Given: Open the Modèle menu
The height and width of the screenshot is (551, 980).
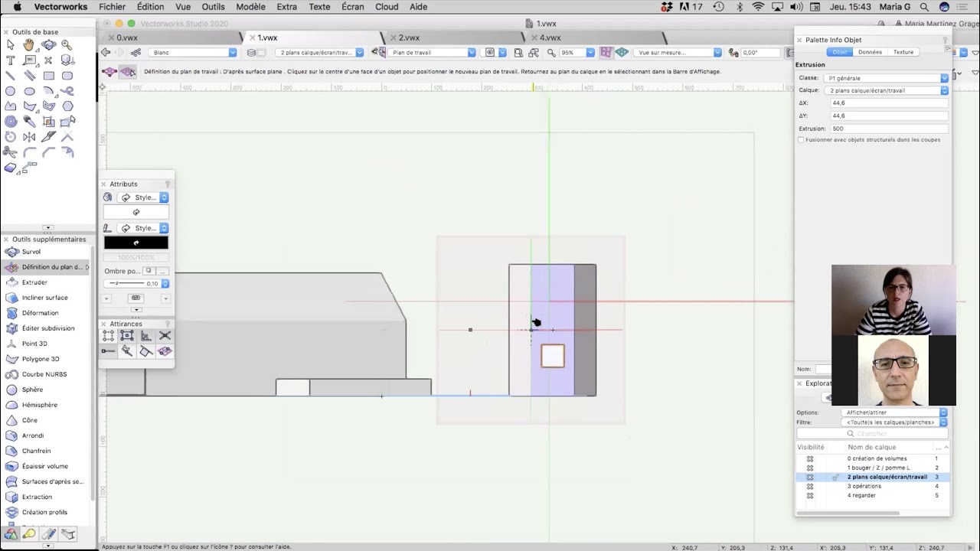Looking at the screenshot, I should pyautogui.click(x=250, y=7).
